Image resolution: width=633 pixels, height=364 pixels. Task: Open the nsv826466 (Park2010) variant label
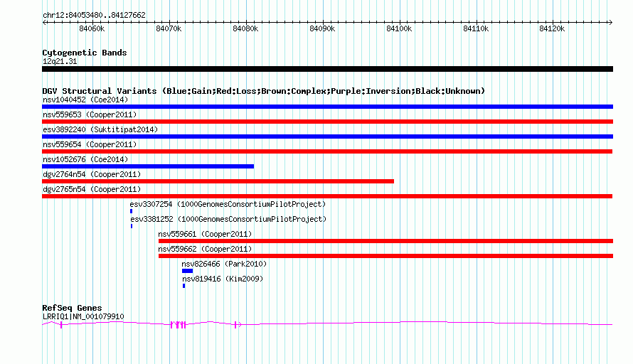224,264
